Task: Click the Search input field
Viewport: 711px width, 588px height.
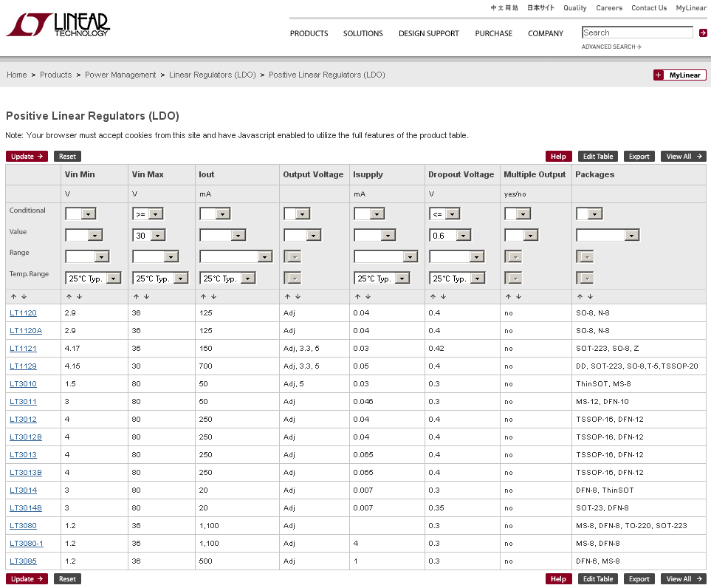Action: [637, 33]
